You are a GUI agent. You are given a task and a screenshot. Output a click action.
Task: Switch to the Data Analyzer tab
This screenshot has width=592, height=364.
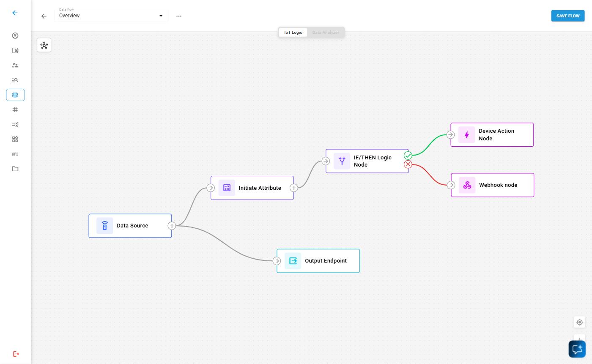(326, 33)
